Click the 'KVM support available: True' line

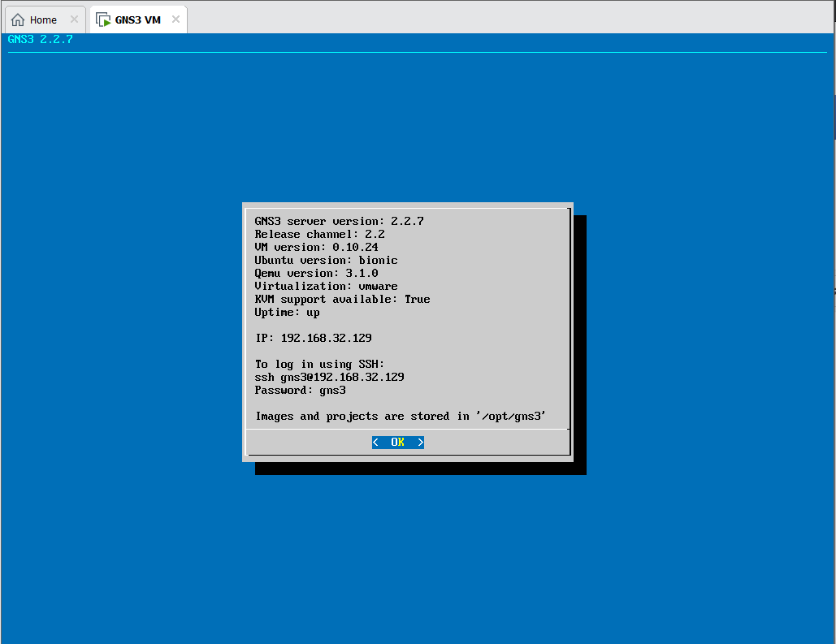[342, 300]
